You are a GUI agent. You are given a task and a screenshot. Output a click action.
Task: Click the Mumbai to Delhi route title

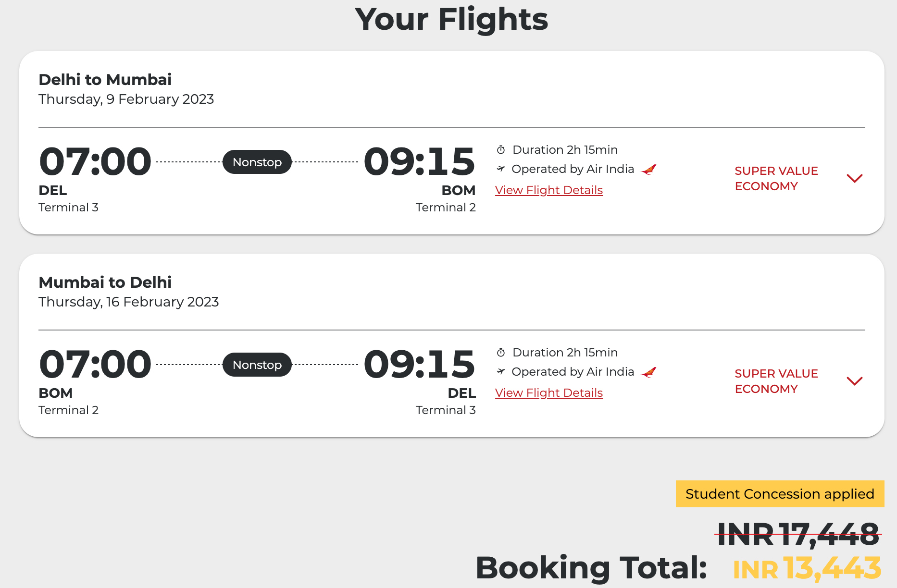tap(105, 282)
